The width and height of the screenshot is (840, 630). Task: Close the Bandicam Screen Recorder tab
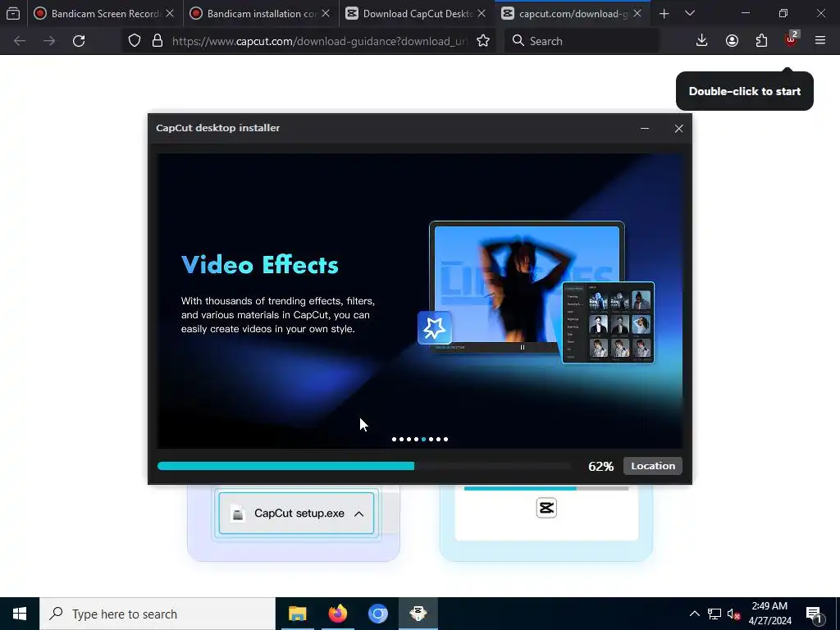[170, 13]
